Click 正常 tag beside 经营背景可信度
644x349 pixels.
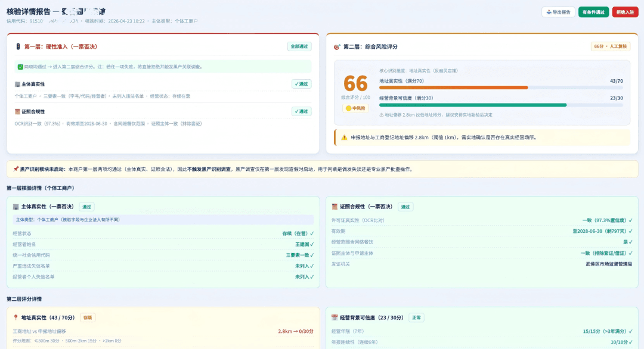[416, 317]
